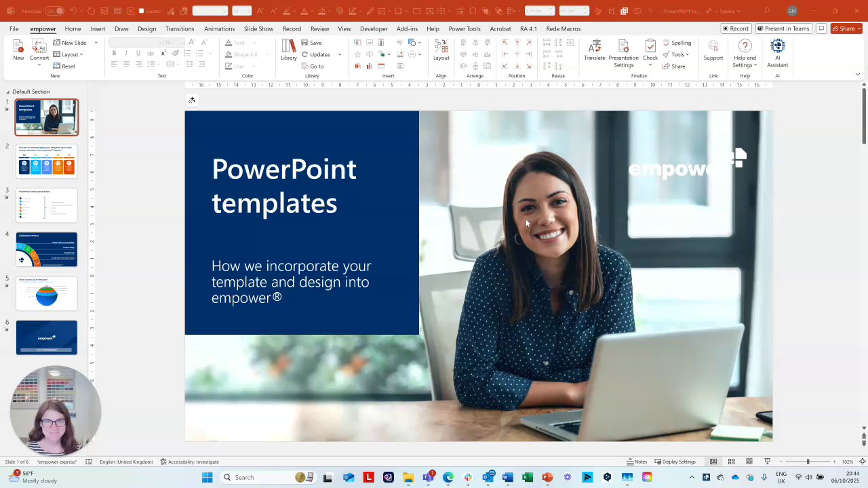Open the File tab
Screen dimensions: 868x488
pyautogui.click(x=14, y=28)
